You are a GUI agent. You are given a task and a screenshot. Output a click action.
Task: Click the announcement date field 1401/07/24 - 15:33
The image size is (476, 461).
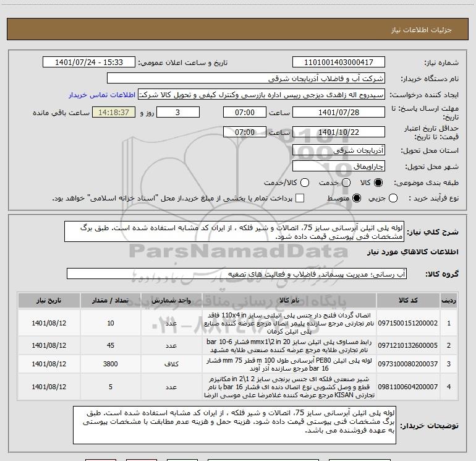pos(89,62)
